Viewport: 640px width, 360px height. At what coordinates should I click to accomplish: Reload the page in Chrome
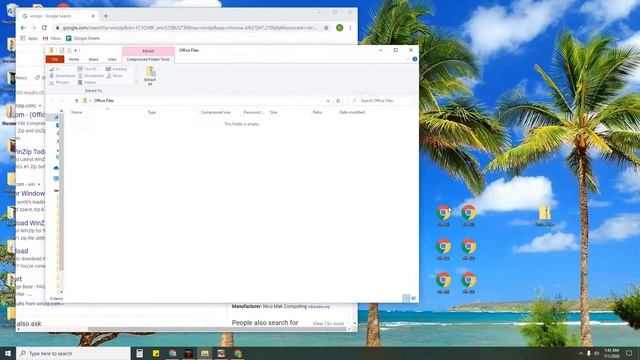click(x=44, y=28)
